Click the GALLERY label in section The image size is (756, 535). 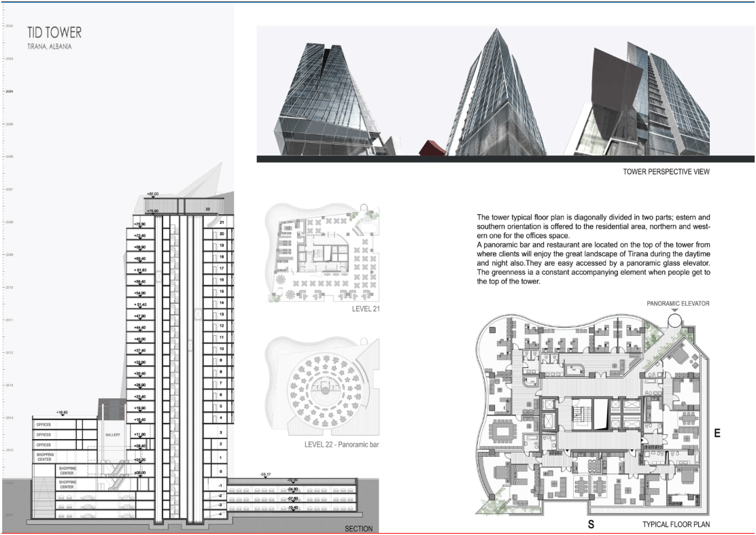point(113,435)
